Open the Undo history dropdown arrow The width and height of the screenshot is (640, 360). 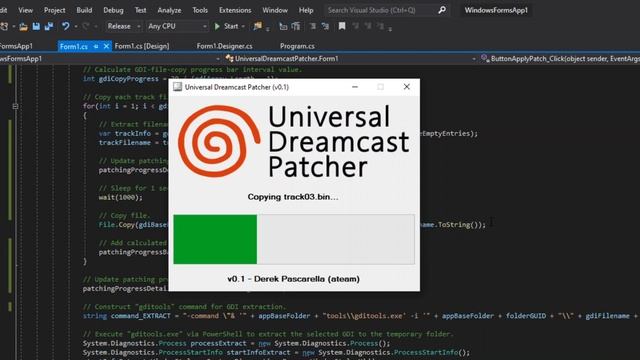[76, 27]
